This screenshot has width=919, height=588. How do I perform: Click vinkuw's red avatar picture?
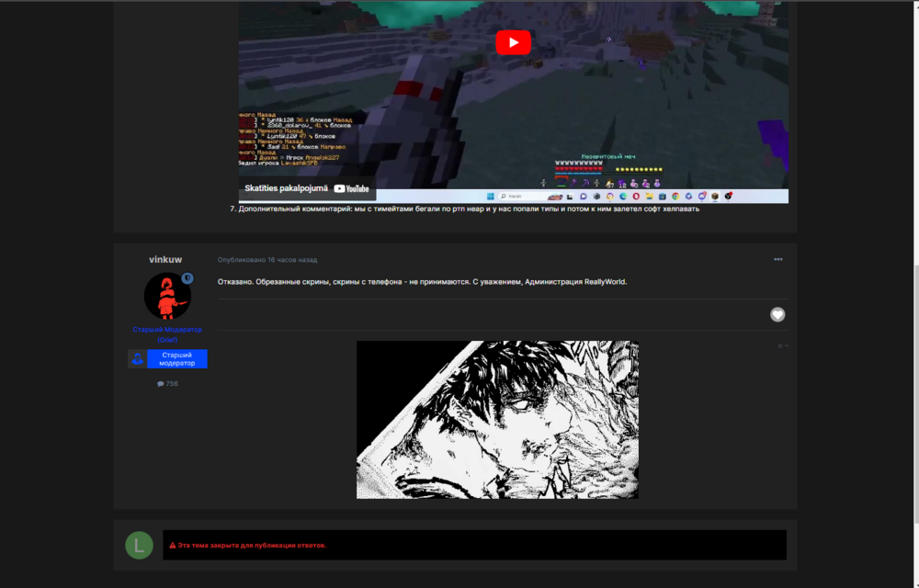pyautogui.click(x=167, y=296)
